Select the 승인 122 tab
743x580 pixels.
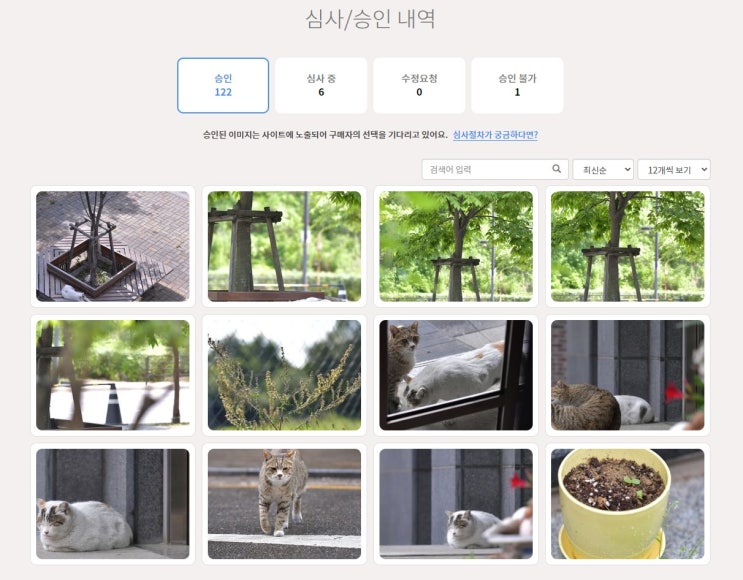[x=223, y=85]
